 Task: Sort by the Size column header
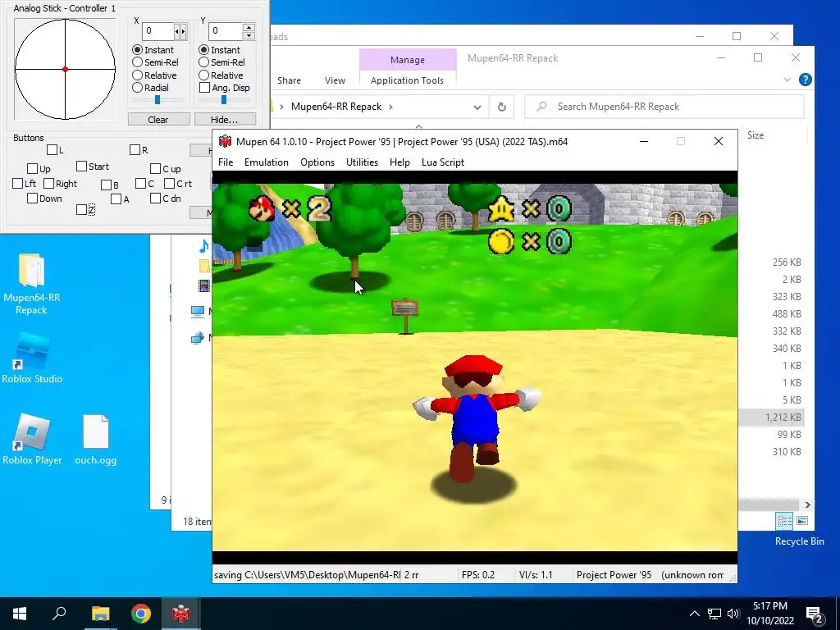[756, 135]
